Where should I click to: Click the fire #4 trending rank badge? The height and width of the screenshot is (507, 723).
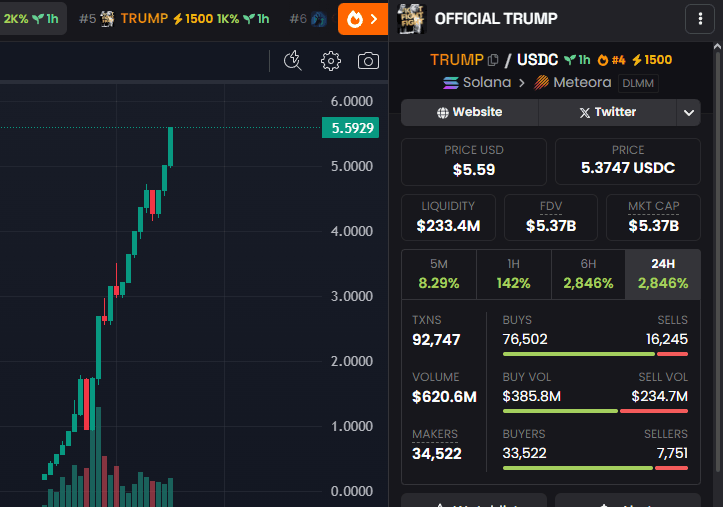pyautogui.click(x=611, y=60)
